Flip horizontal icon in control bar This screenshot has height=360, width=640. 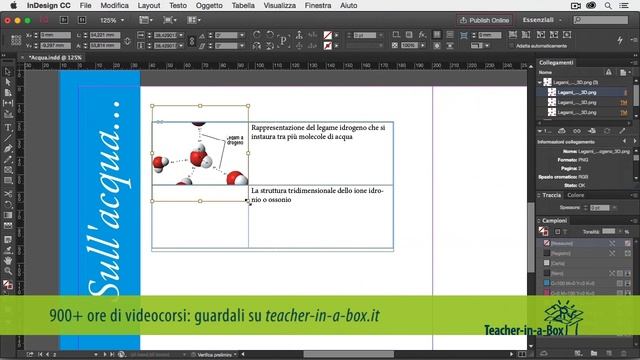click(x=256, y=46)
